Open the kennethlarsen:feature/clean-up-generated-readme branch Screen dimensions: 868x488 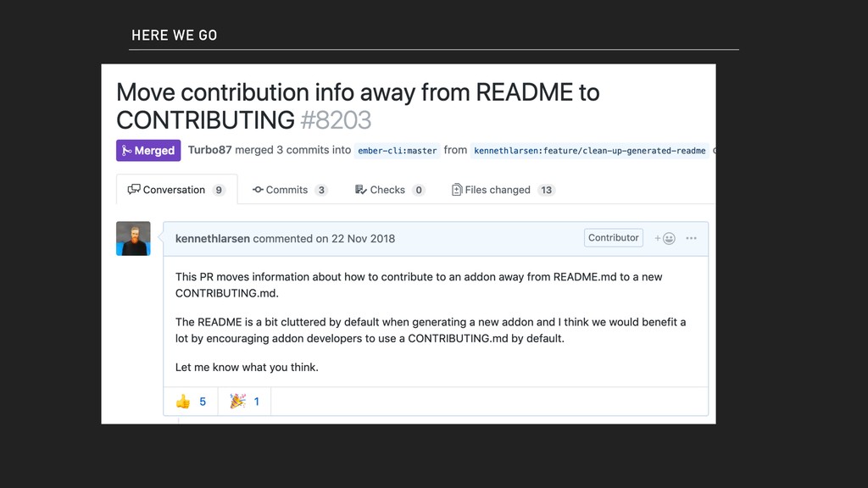pyautogui.click(x=590, y=151)
